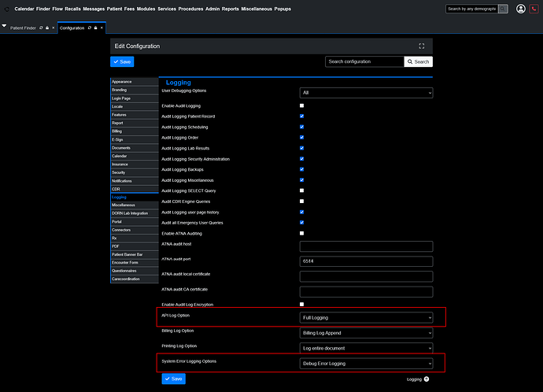Uncheck Audit Logging Lab Results
Viewport: 543px width, 392px height.
(x=301, y=148)
